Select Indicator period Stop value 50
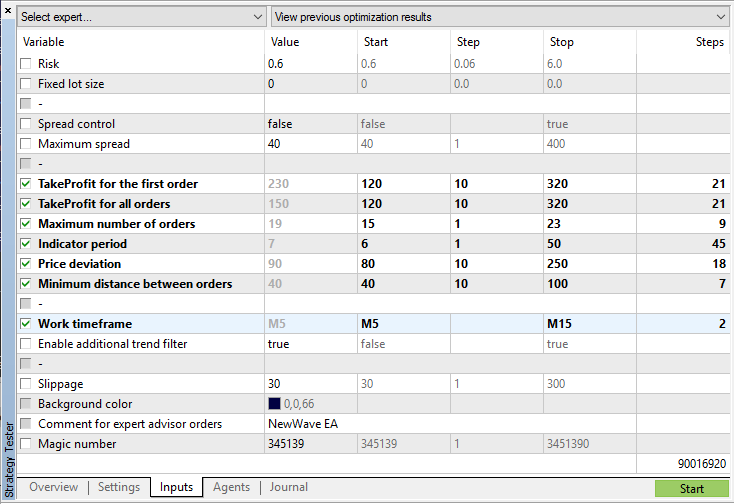 tap(590, 244)
